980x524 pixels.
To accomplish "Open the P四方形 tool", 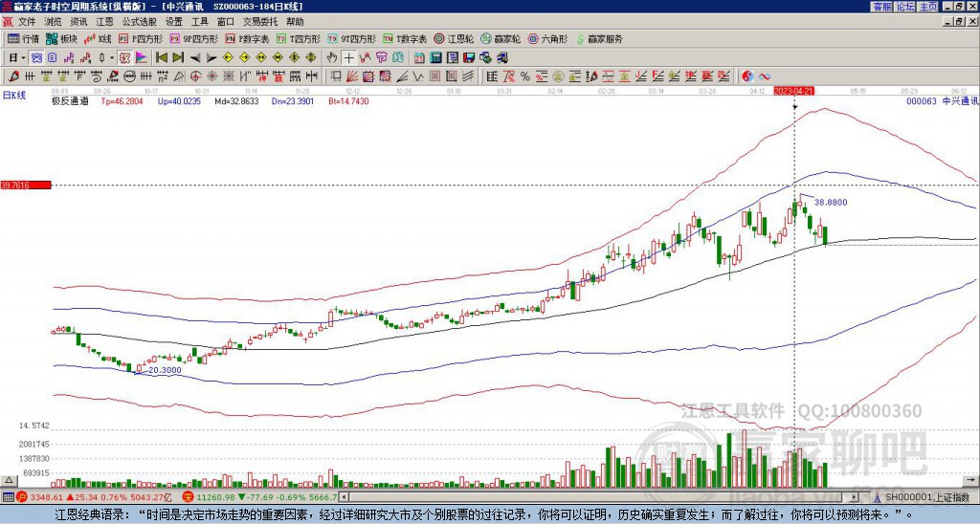I will pyautogui.click(x=141, y=38).
